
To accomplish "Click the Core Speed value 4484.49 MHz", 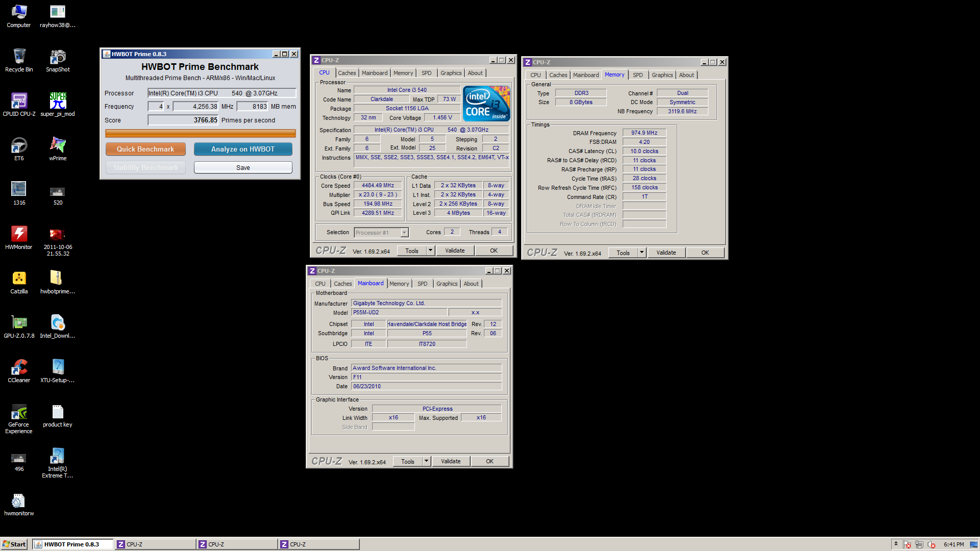I will pos(378,186).
